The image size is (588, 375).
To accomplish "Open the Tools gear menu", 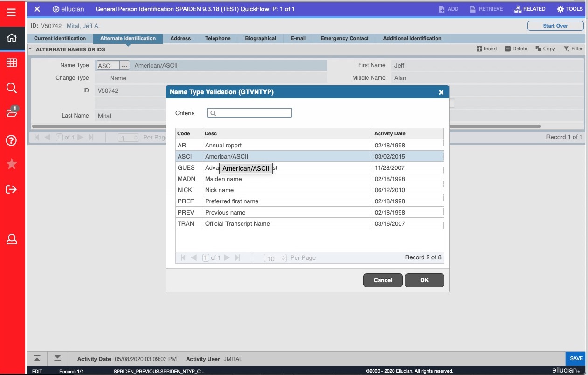I will 570,9.
